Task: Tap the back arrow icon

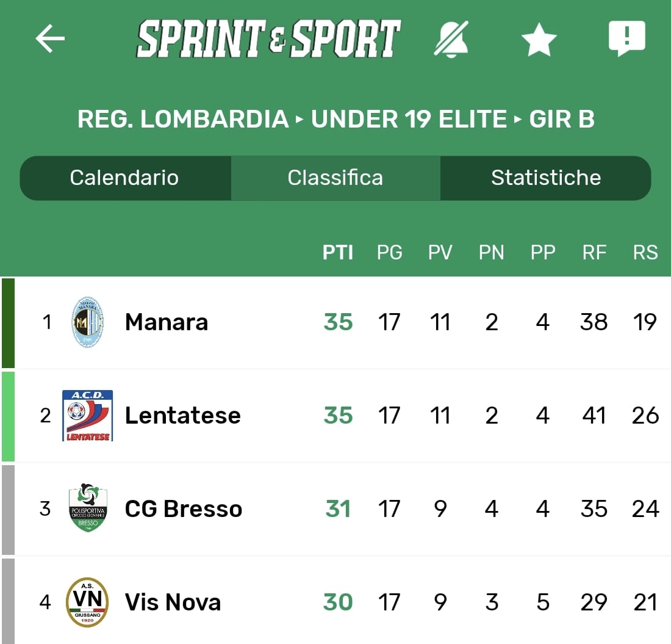Action: point(50,39)
